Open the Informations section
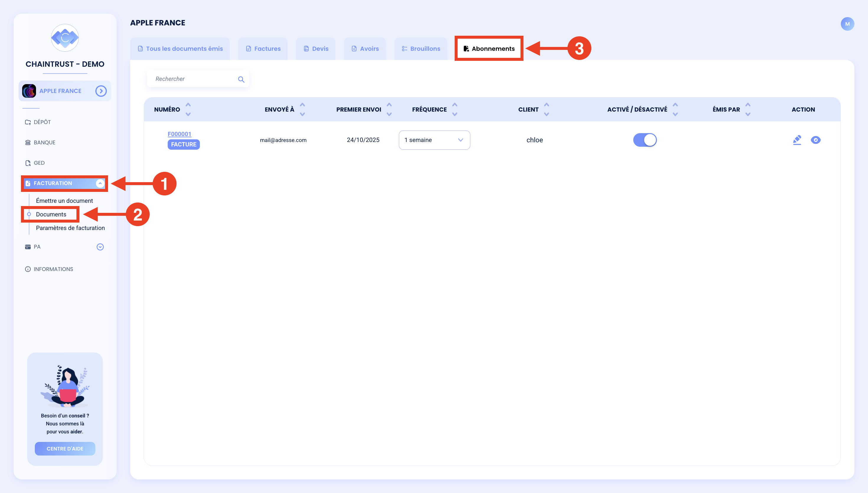This screenshot has width=868, height=493. (x=49, y=269)
